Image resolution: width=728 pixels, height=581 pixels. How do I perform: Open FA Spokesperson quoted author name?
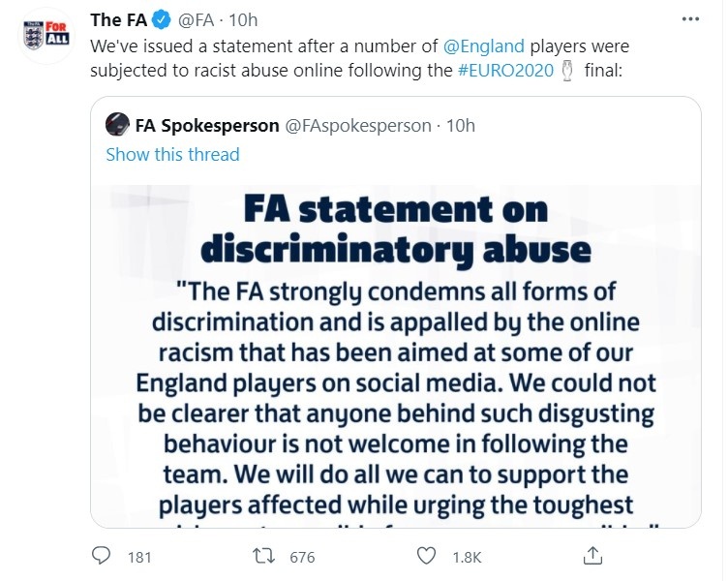tap(205, 126)
